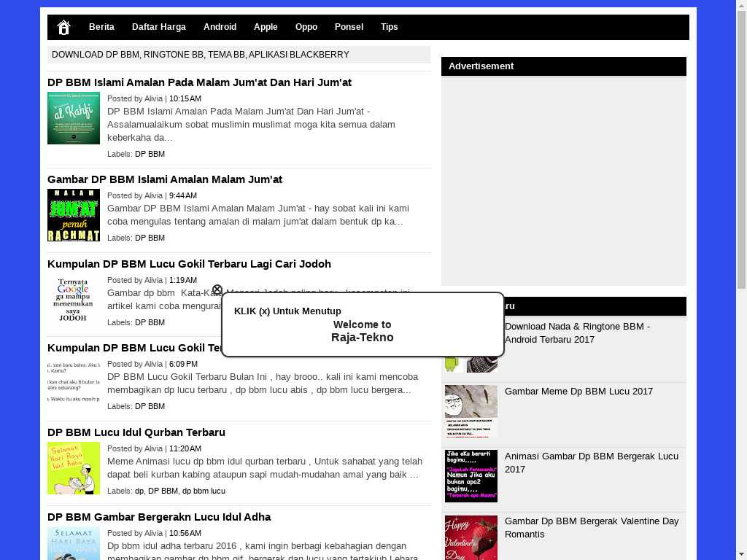Open the al Kahfi post thumbnail
Image resolution: width=747 pixels, height=560 pixels.
tap(74, 118)
